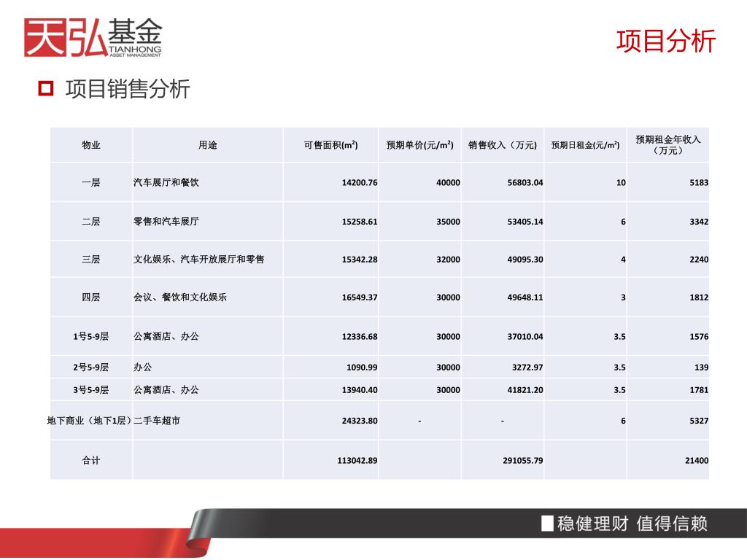Click the daily rent value 10
The image size is (747, 560).
[x=621, y=183]
